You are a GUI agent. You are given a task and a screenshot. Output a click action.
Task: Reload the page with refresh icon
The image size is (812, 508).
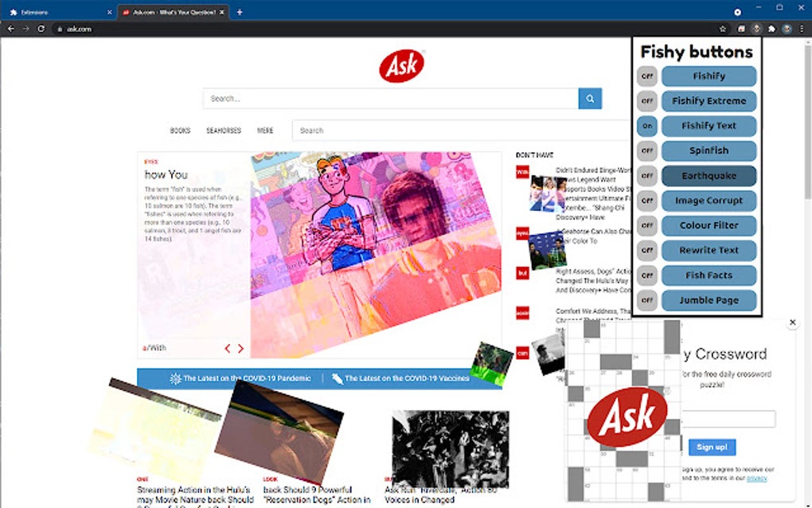coord(41,29)
